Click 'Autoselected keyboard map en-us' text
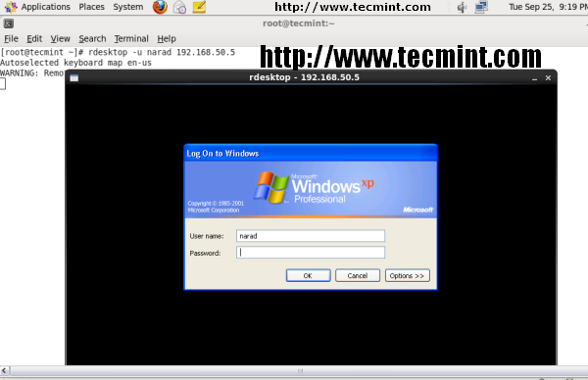Viewport: 588px width, 380px height. (75, 63)
